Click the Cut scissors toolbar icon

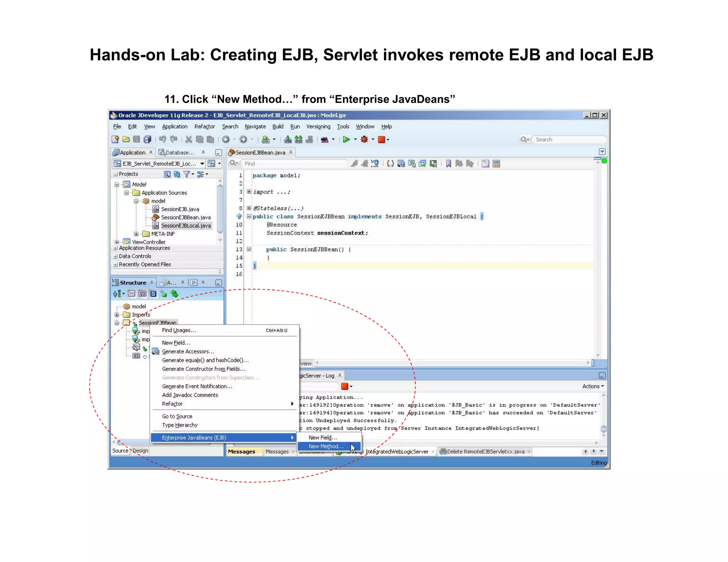pos(189,140)
